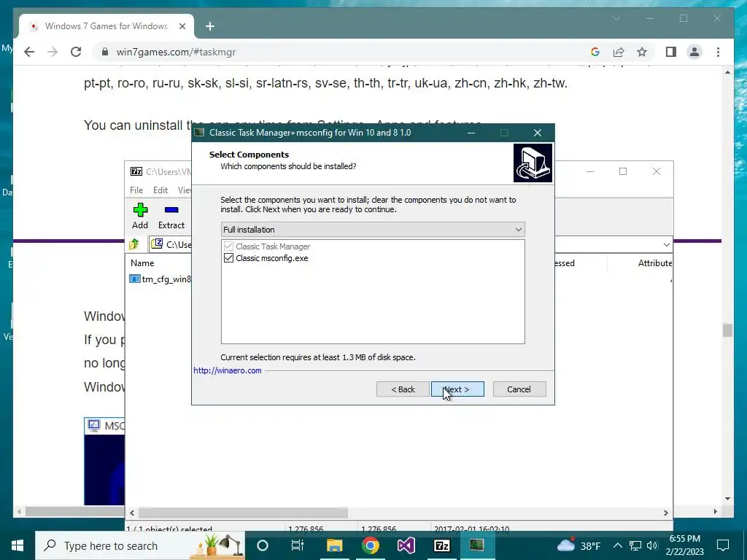The height and width of the screenshot is (560, 747).
Task: Click the page scroll-up arrow
Action: pos(727,72)
